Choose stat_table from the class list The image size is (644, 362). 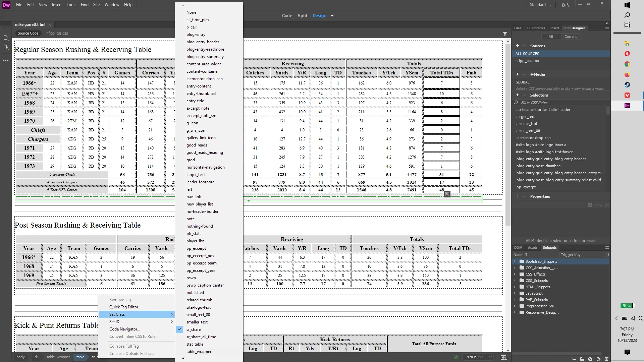coord(195,344)
